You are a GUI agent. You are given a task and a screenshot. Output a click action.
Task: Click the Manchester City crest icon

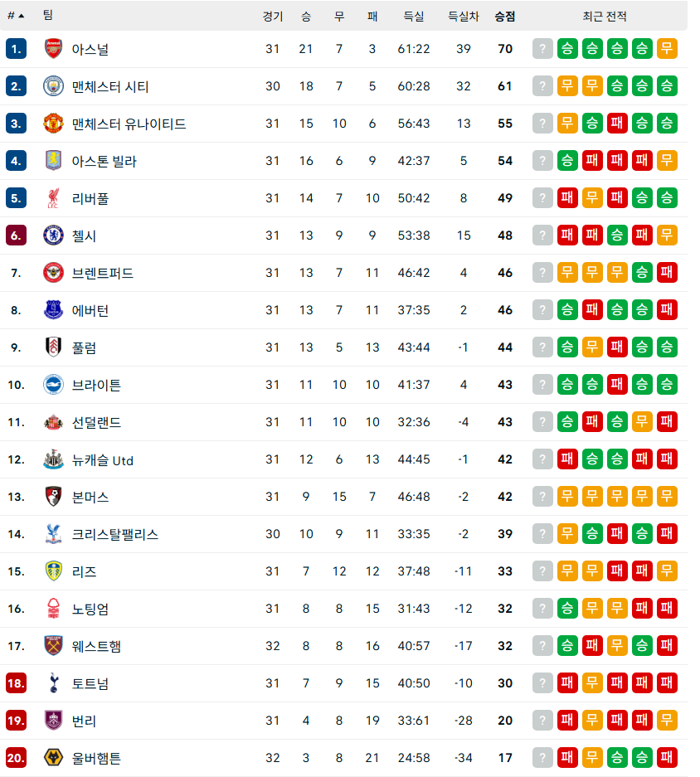click(x=53, y=85)
